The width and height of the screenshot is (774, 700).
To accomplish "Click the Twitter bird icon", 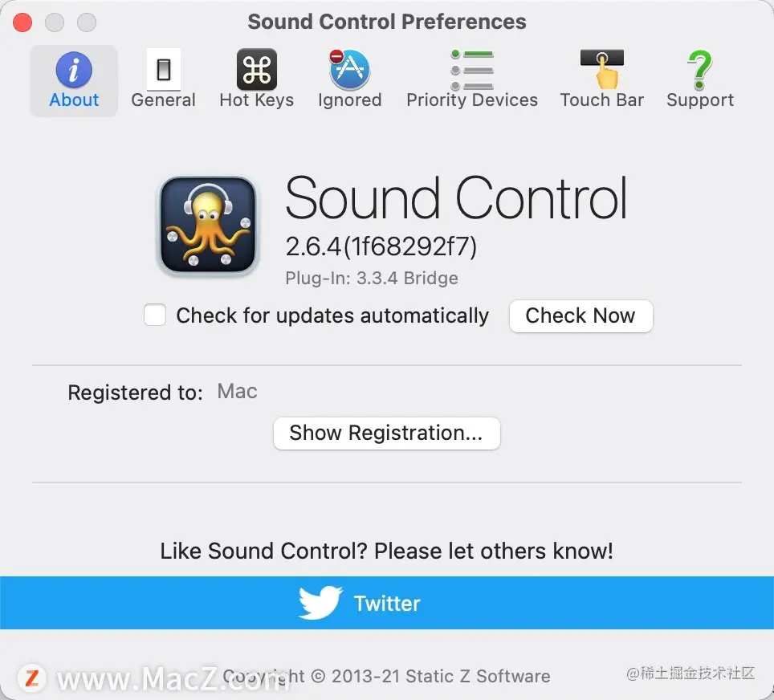I will [320, 603].
